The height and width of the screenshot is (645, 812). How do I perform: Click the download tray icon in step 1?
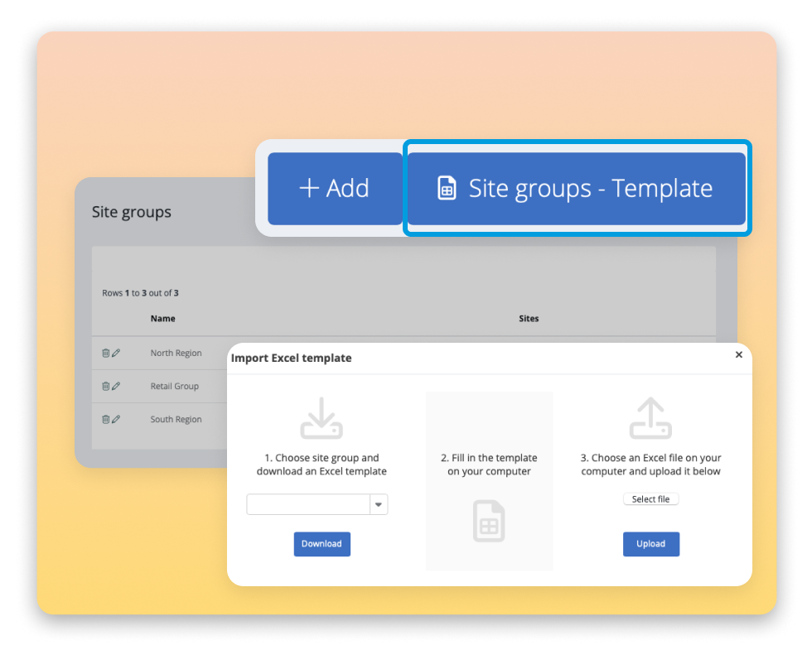pyautogui.click(x=321, y=418)
